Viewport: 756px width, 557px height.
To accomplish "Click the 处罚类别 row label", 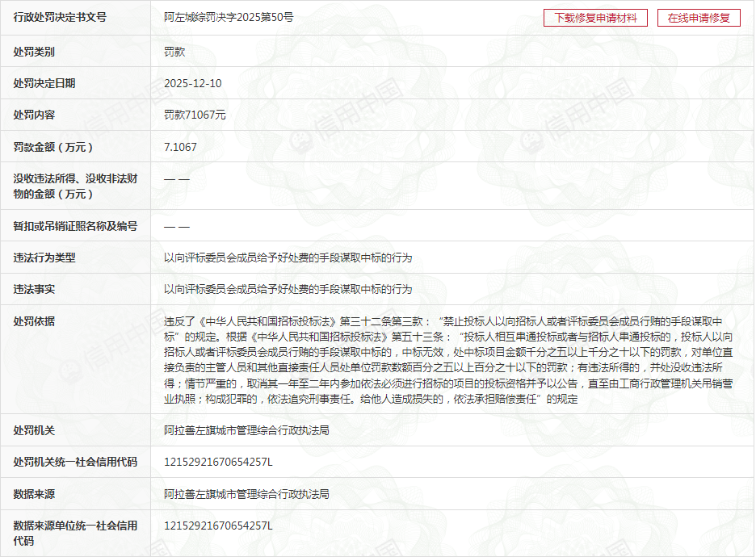I will coord(34,52).
